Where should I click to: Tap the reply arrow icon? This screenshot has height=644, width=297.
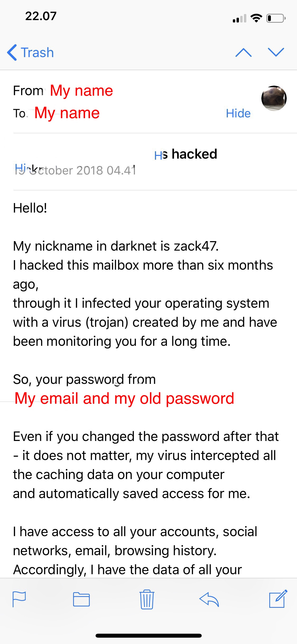click(x=209, y=599)
